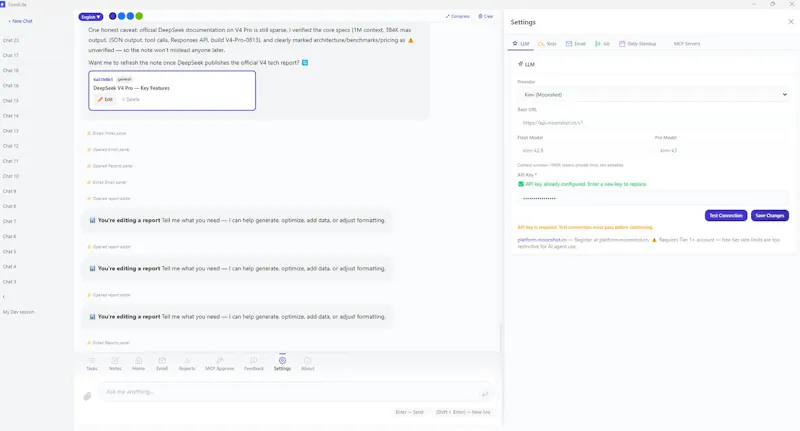This screenshot has width=800, height=431.
Task: Open Chat 17 in the sidebar
Action: (x=11, y=55)
